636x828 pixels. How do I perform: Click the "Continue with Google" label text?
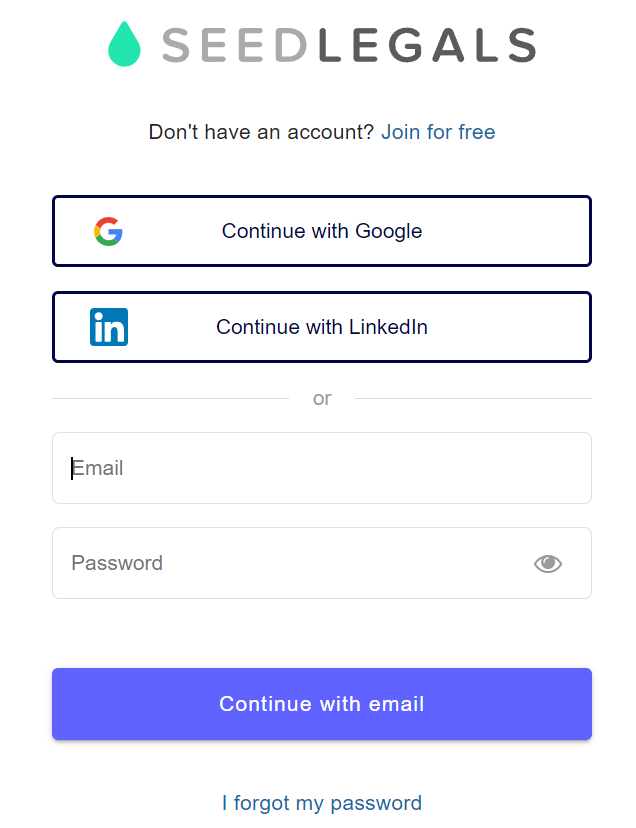coord(322,231)
